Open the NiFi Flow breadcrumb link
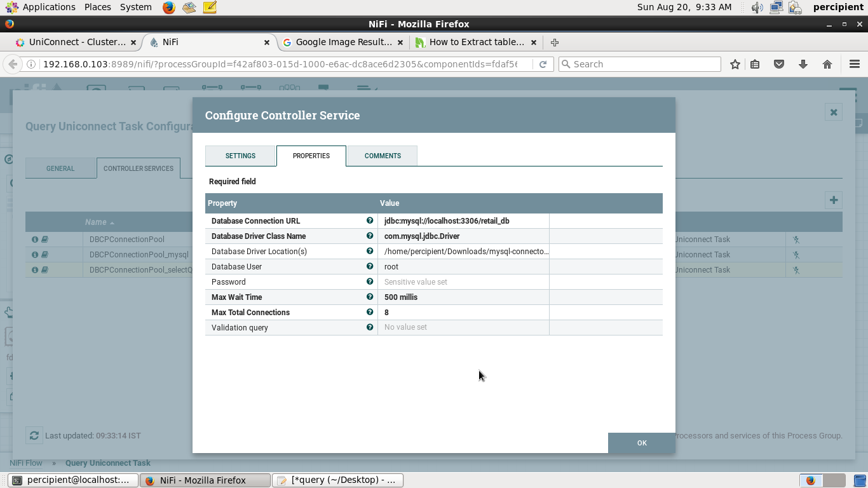This screenshot has height=488, width=868. pyautogui.click(x=26, y=463)
